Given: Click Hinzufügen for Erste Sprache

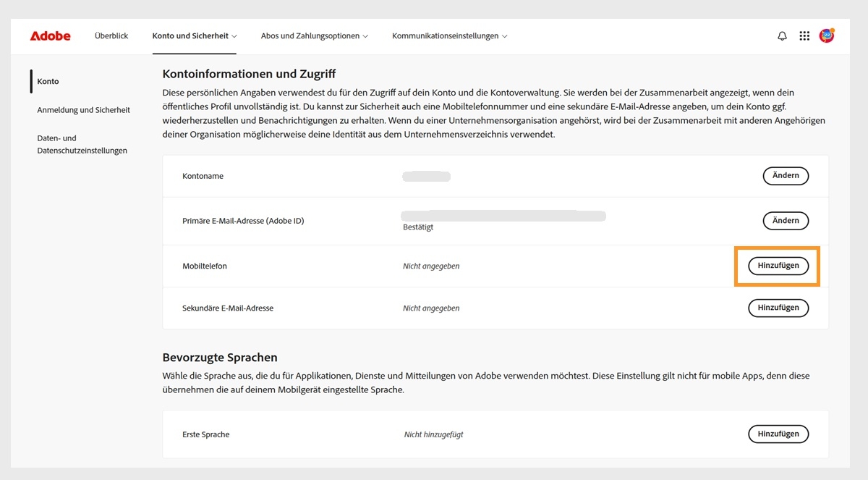Looking at the screenshot, I should click(778, 434).
